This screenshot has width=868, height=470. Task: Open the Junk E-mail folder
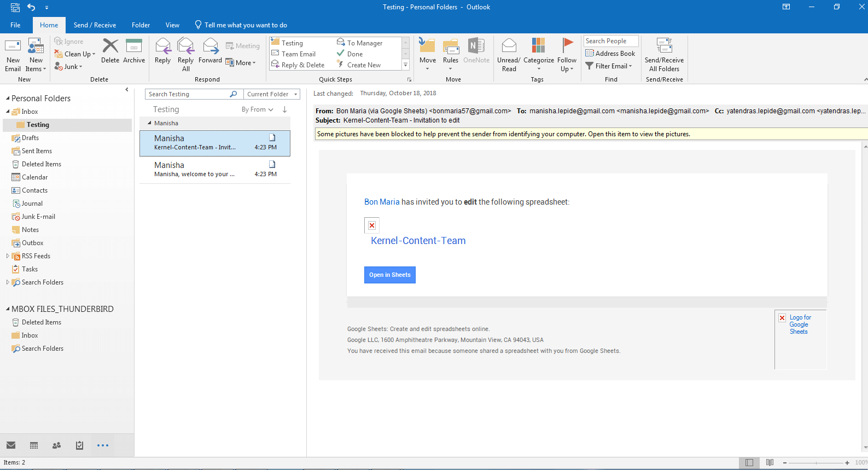[x=38, y=217]
